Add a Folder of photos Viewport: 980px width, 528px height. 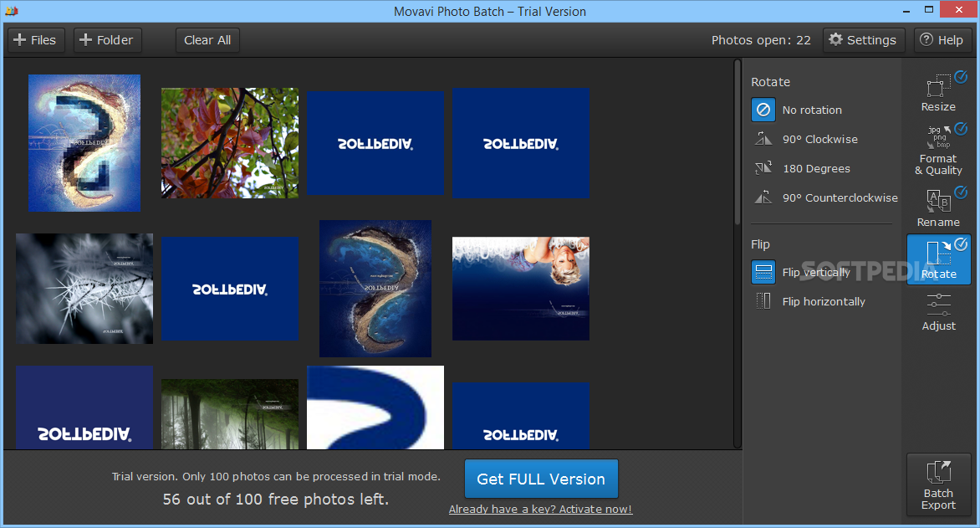106,40
